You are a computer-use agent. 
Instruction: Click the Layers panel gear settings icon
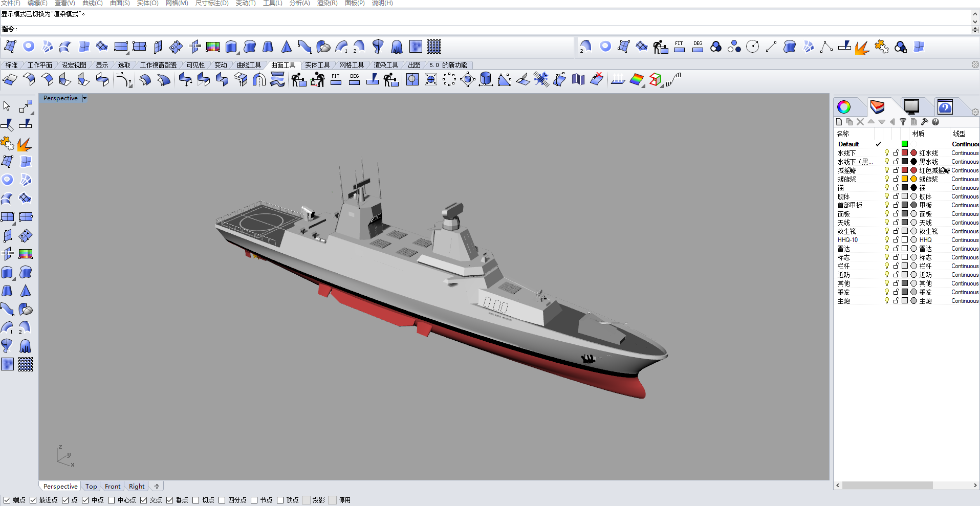pos(975,112)
